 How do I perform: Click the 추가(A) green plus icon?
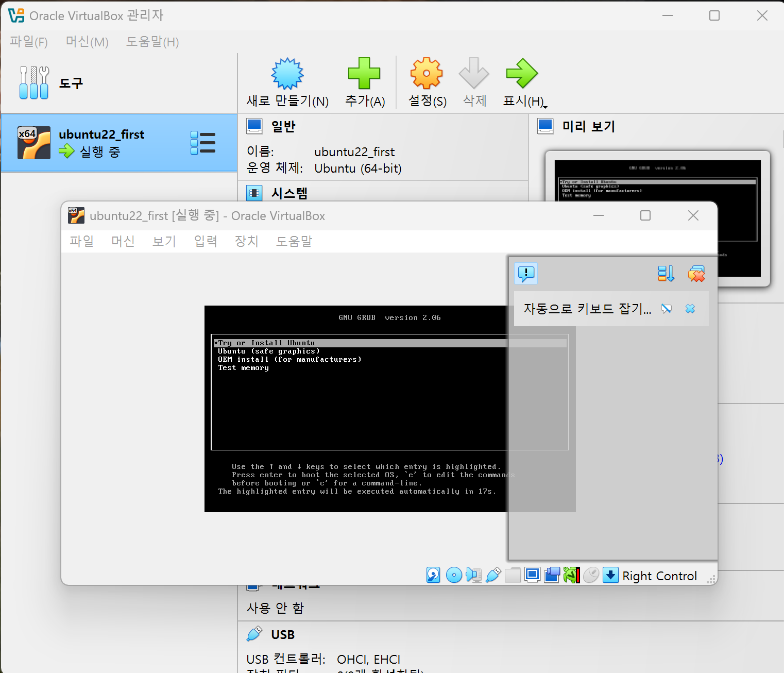[364, 73]
